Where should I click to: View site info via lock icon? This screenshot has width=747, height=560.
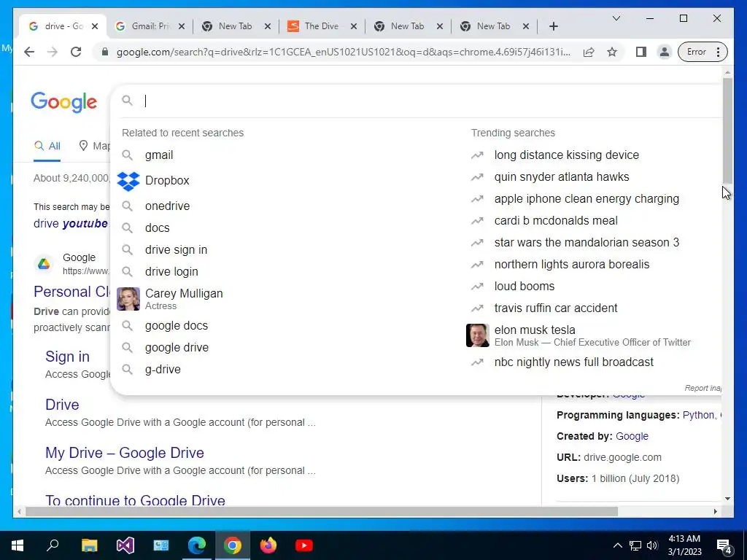coord(105,52)
